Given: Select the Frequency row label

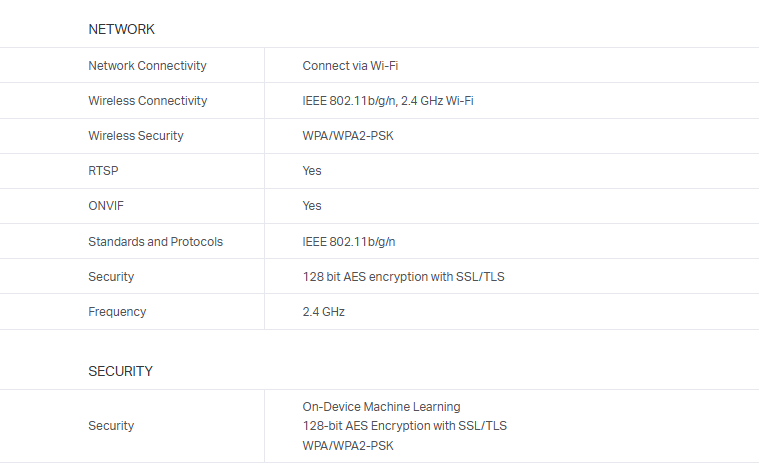Looking at the screenshot, I should point(117,312).
